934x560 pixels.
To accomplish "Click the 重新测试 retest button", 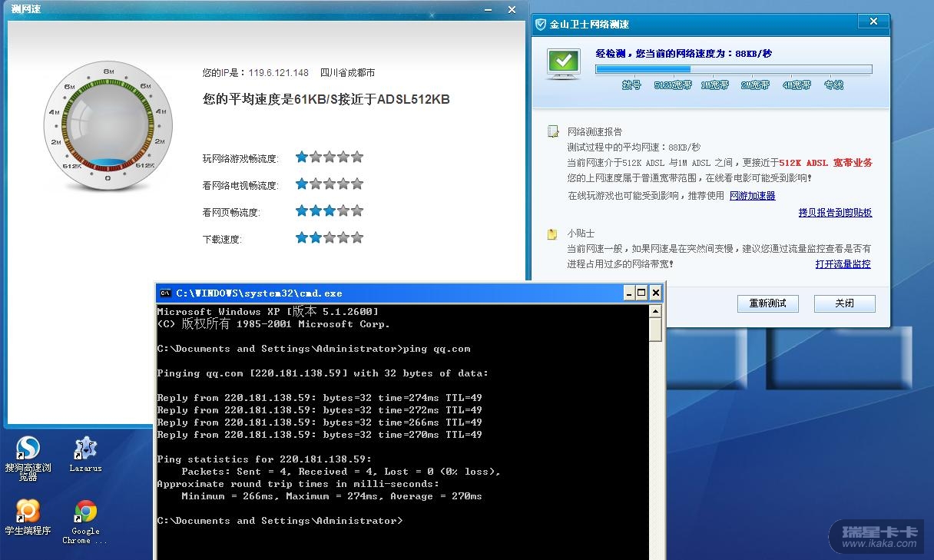I will (768, 303).
